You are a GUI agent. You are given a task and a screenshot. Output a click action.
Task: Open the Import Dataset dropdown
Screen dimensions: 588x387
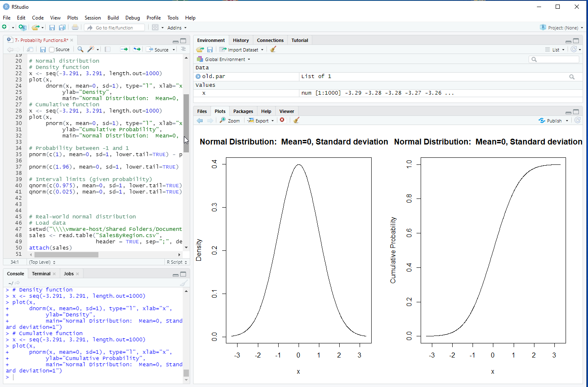241,50
